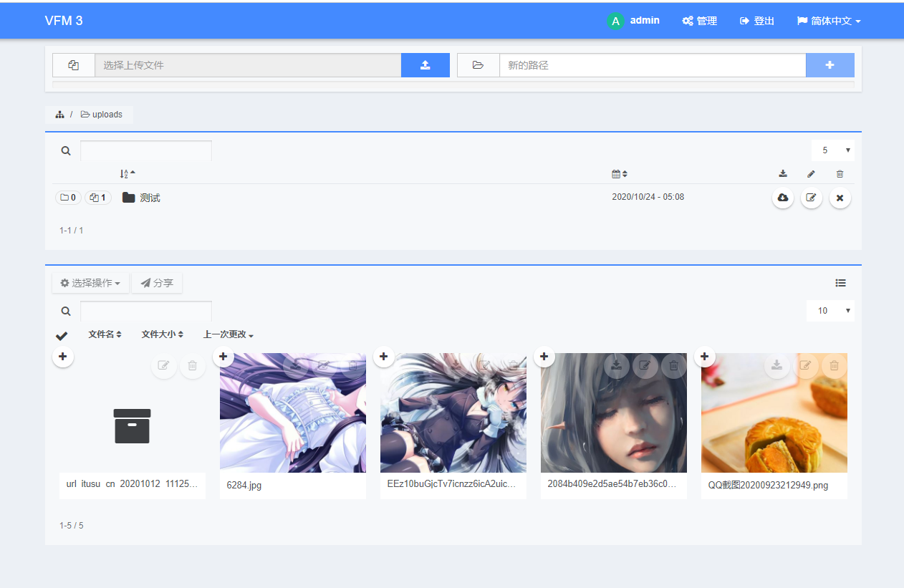Open file page-size dropdown showing 10
904x588 pixels.
pyautogui.click(x=831, y=311)
